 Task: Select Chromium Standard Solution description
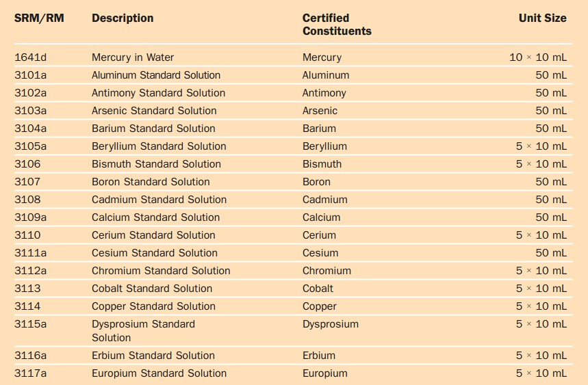161,271
